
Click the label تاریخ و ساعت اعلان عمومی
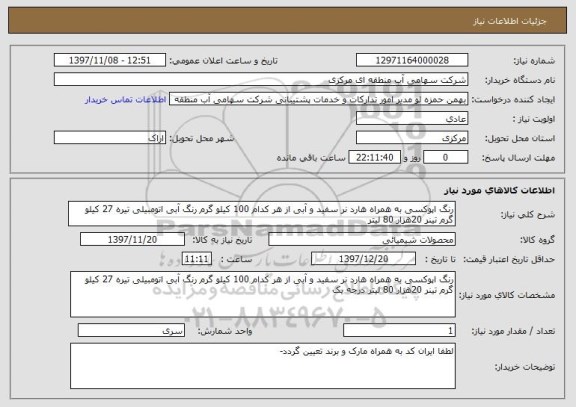pos(223,61)
